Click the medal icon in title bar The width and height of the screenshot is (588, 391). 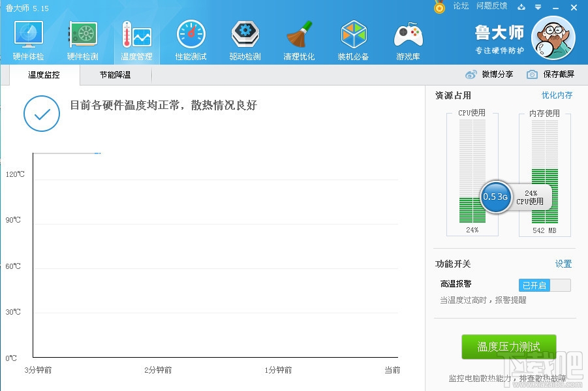[439, 7]
